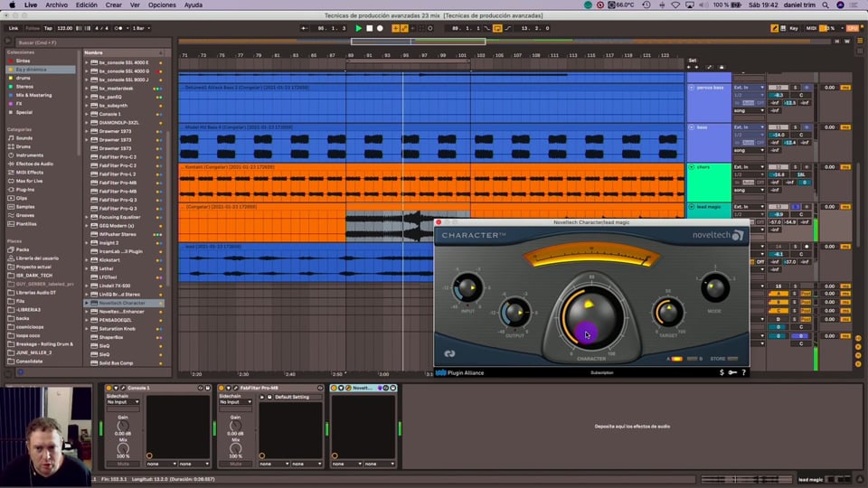
Task: Solo the chors track with S button
Action: pos(796,167)
